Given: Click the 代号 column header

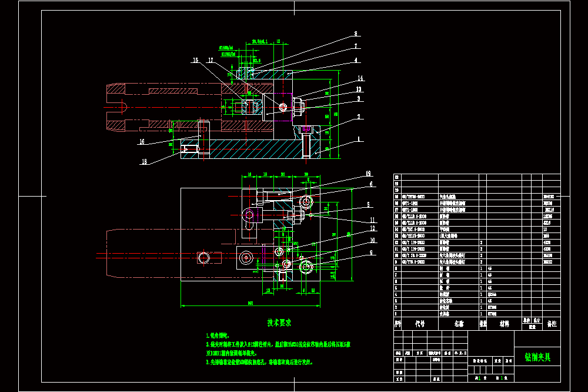Looking at the screenshot, I should pyautogui.click(x=420, y=324).
